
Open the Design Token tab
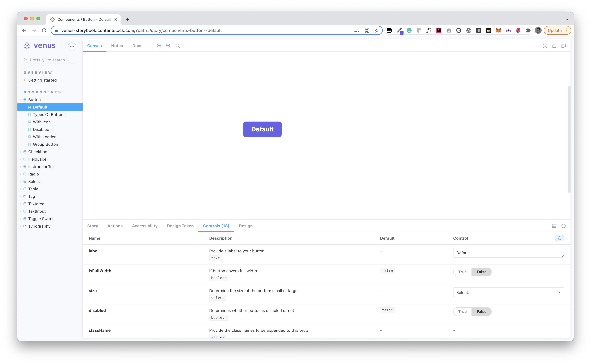[x=180, y=226]
